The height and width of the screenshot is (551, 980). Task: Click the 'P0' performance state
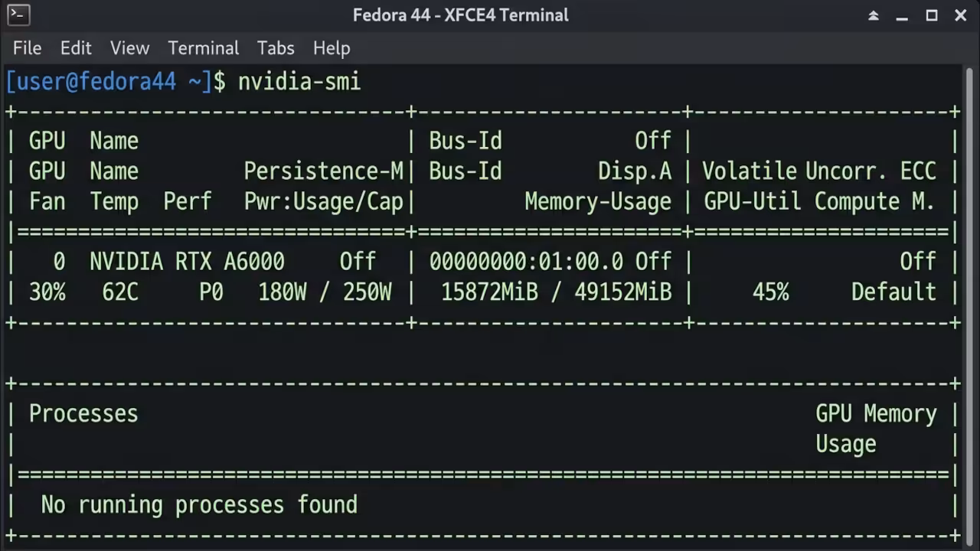tap(211, 292)
